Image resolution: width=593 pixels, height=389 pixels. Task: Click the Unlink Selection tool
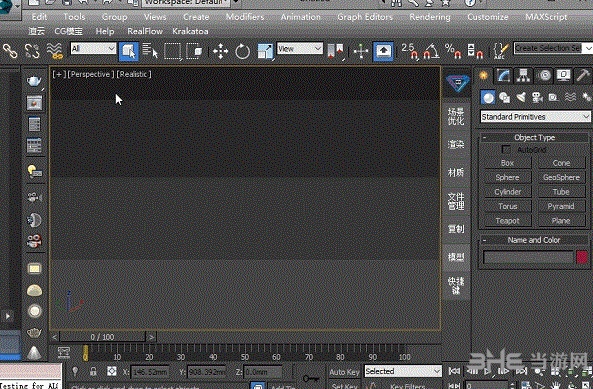[32, 51]
